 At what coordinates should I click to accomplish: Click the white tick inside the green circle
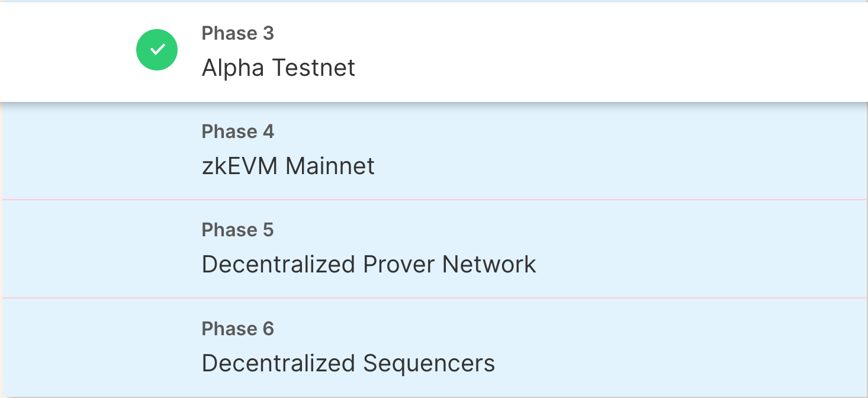click(x=157, y=50)
